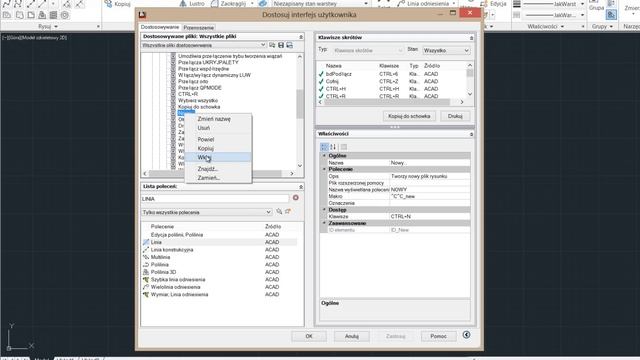This screenshot has height=360, width=640.
Task: Select Wymiar, Linia odniesienia command
Action: coord(219,294)
